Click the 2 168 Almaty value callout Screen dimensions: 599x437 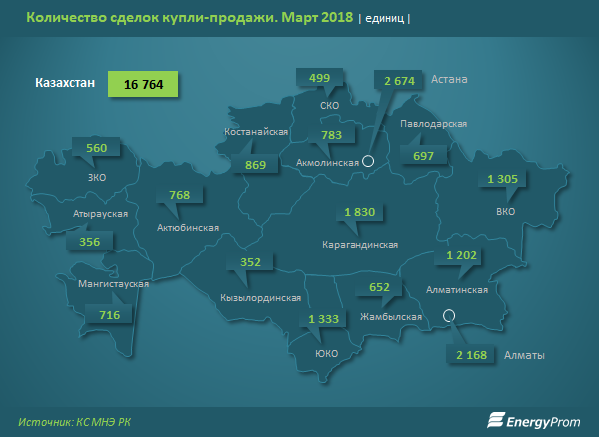pos(471,355)
